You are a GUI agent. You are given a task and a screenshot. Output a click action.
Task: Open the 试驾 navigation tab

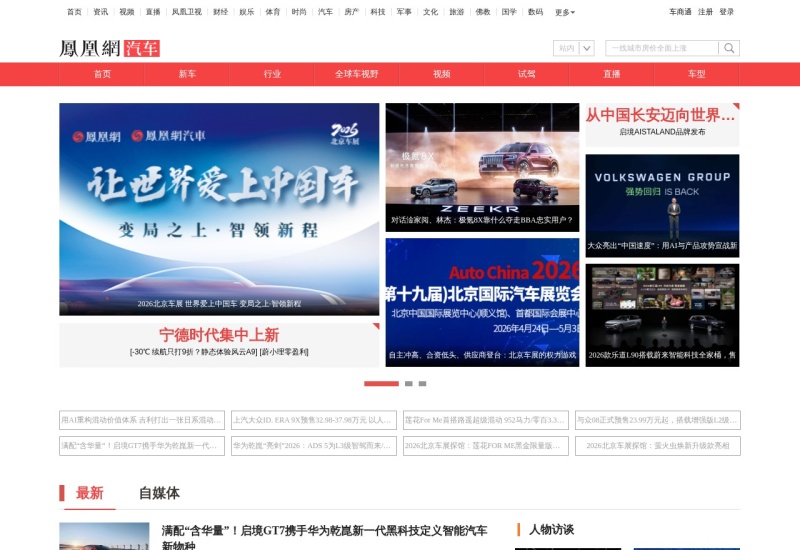pos(527,74)
